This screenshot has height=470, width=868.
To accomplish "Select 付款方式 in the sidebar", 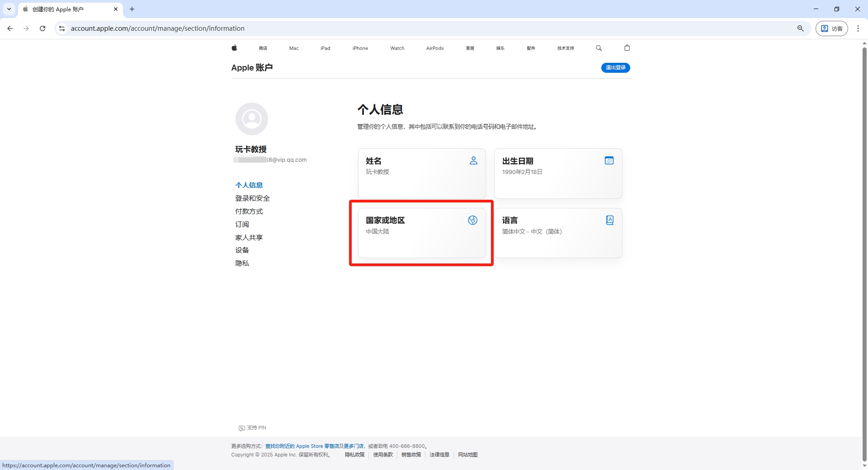I will [249, 211].
